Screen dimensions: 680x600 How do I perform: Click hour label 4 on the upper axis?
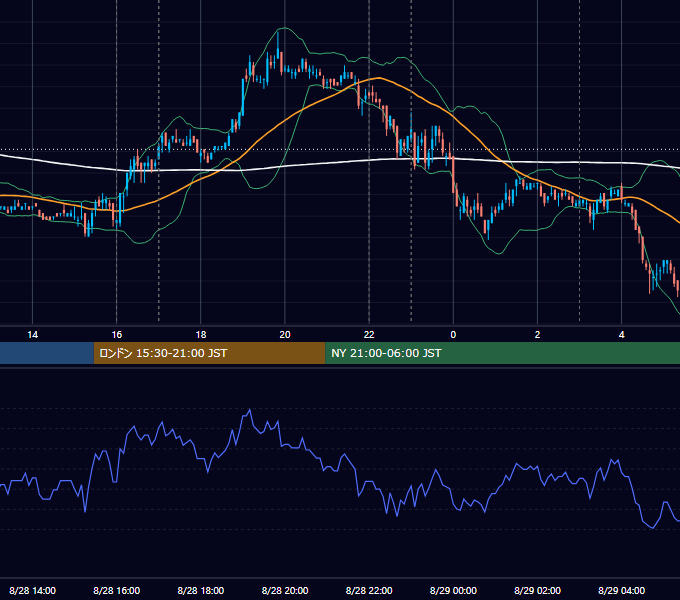(x=621, y=335)
